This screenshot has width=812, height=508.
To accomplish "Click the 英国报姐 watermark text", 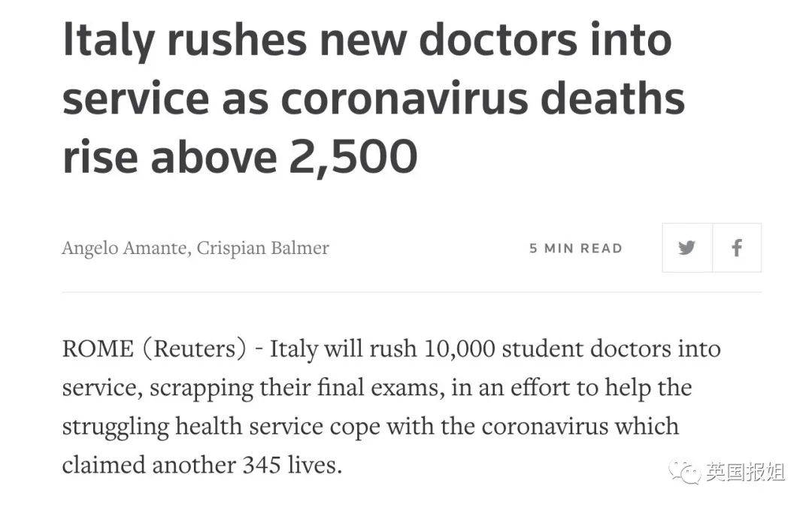I will click(745, 472).
